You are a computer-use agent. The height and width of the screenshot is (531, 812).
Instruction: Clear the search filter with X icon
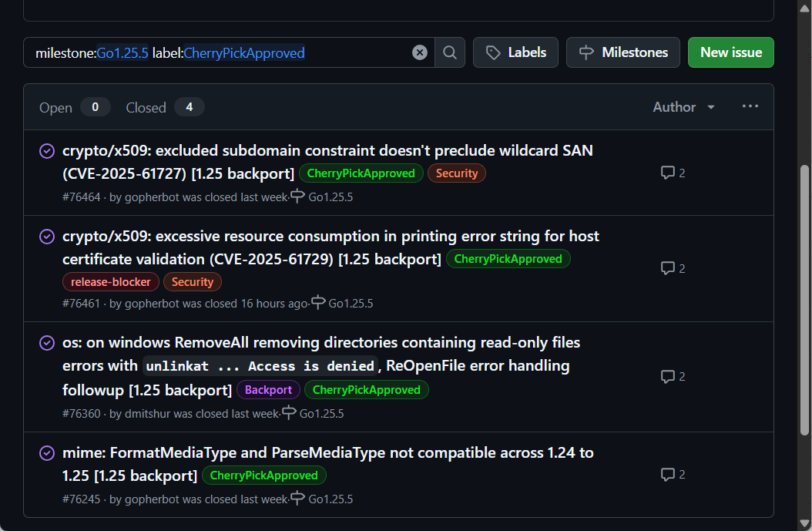pos(419,52)
